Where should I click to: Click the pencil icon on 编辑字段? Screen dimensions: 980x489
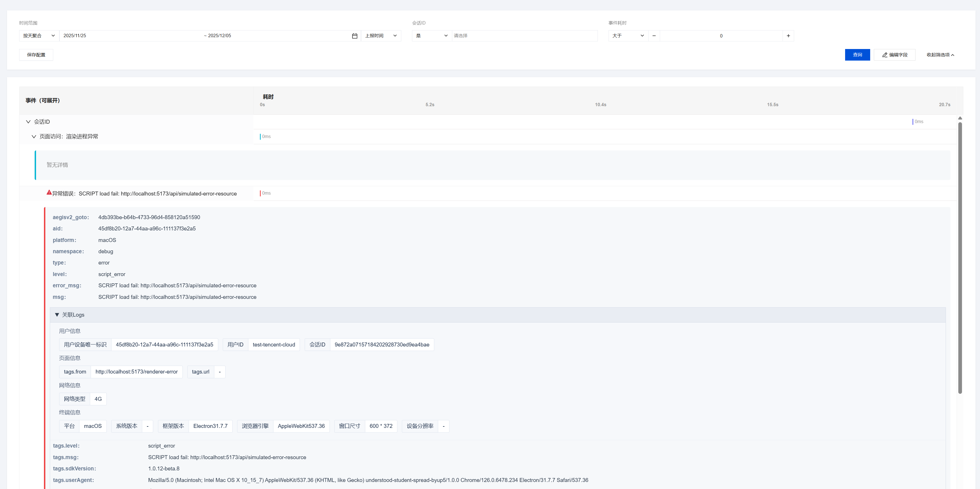885,55
